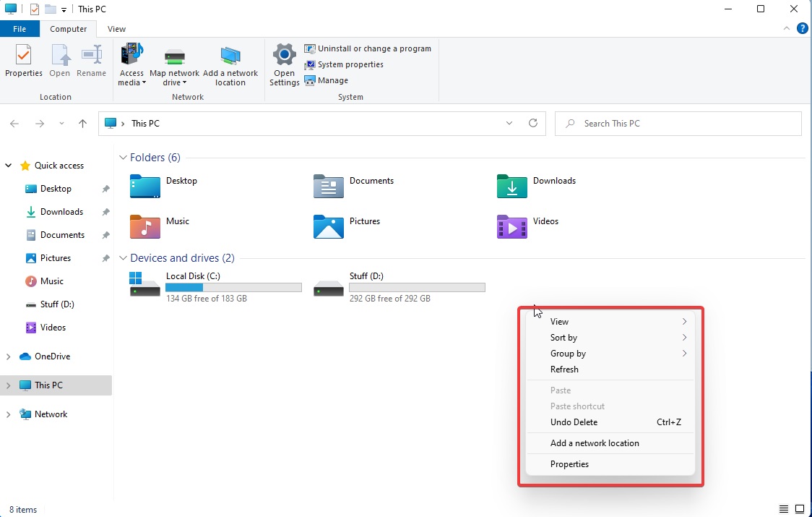Open the Sort by submenu
This screenshot has width=812, height=517.
tap(610, 338)
